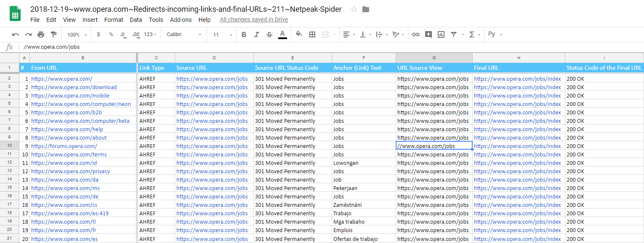Open the View menu

[69, 20]
